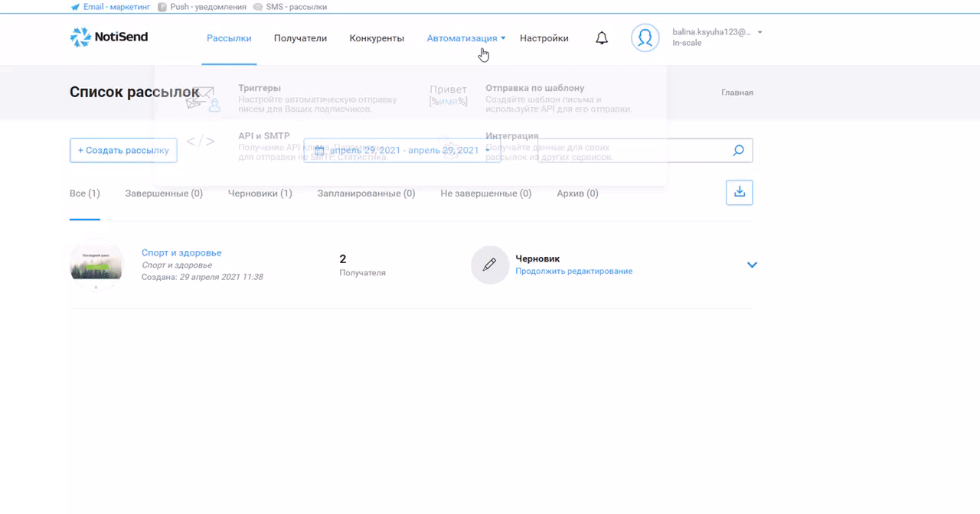Select the Все (1) tab
Screen dimensions: 980x514
point(85,194)
